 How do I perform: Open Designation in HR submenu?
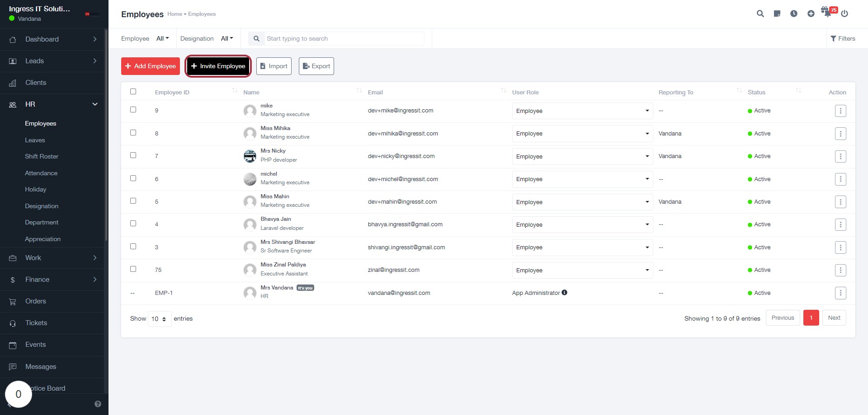[x=42, y=206]
